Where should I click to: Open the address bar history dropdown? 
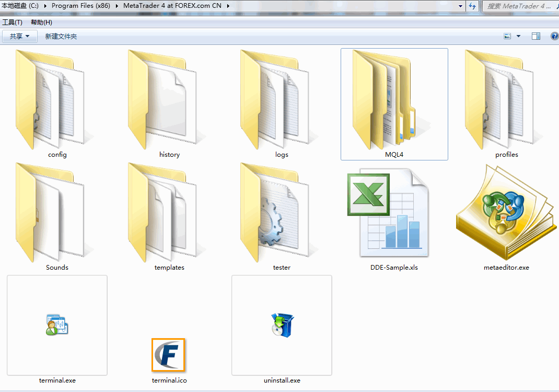pos(460,6)
